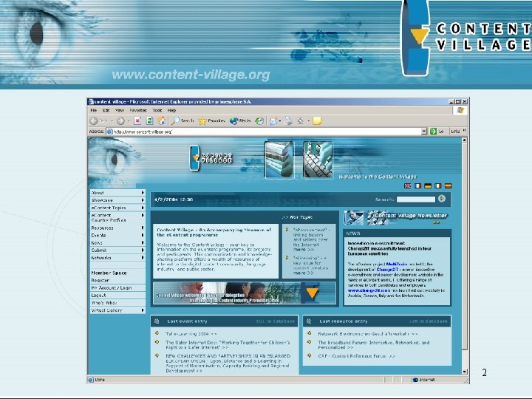
Task: Select the UK flag language icon
Action: 407,185
